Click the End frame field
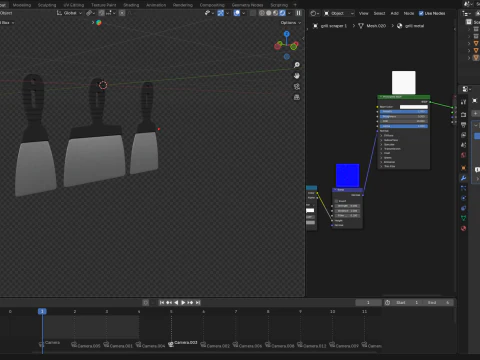 [x=438, y=303]
